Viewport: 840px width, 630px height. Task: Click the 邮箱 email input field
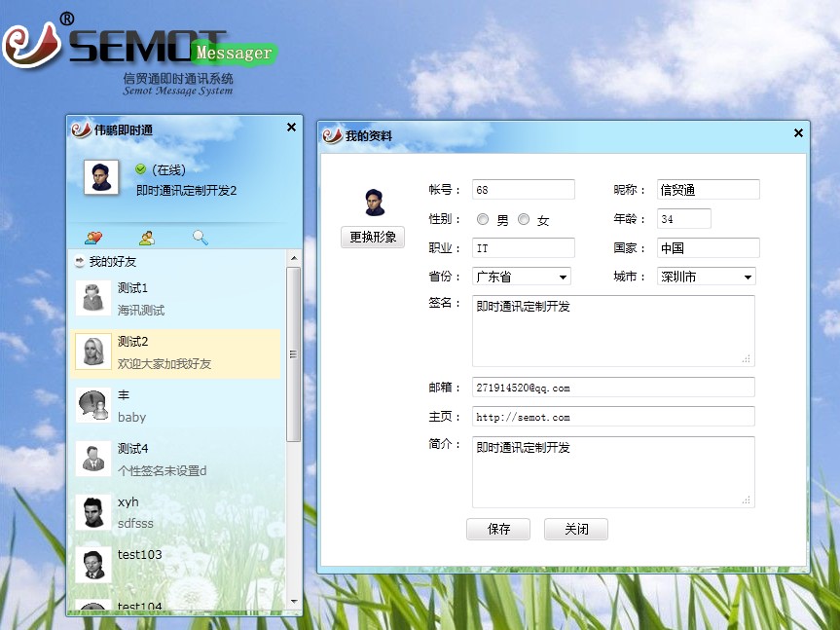coord(613,388)
